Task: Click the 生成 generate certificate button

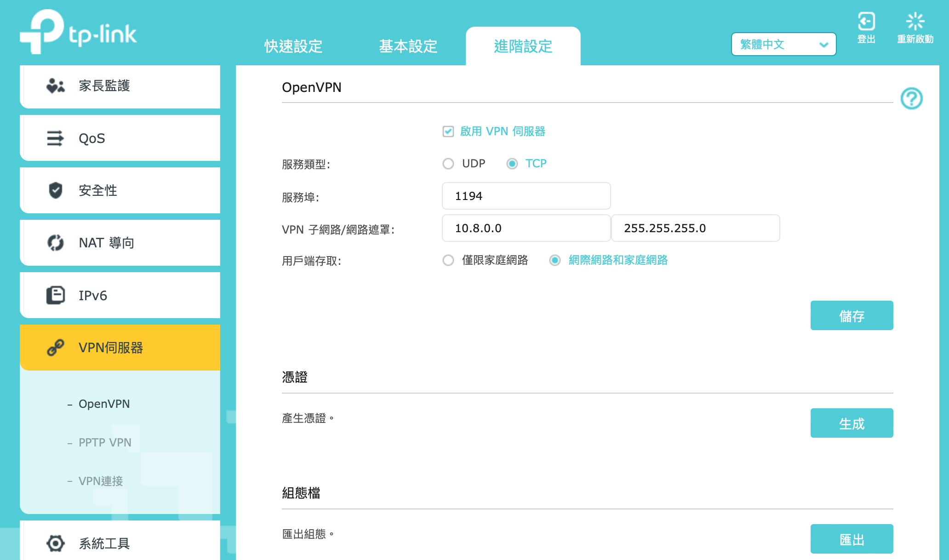Action: pyautogui.click(x=852, y=423)
